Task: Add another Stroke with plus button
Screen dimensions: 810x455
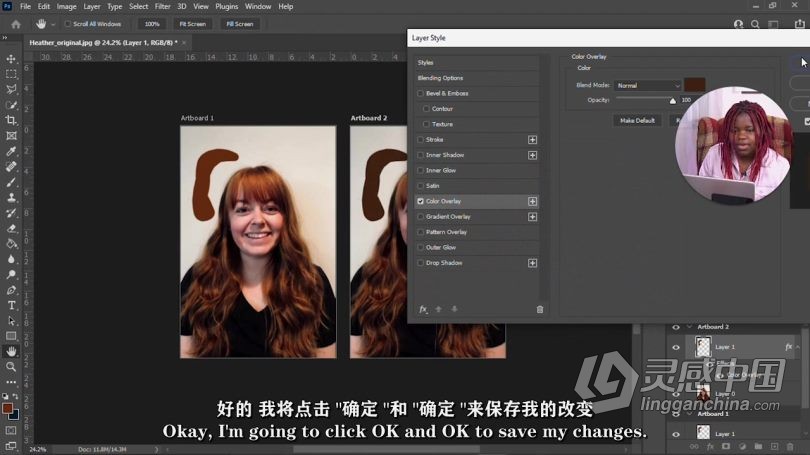Action: (x=533, y=140)
